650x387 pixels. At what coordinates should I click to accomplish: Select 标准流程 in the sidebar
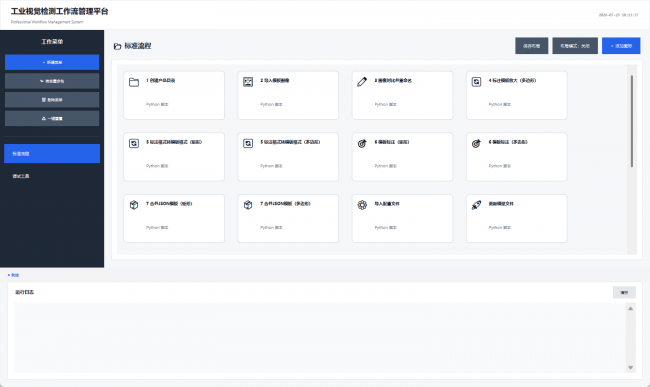tap(52, 154)
